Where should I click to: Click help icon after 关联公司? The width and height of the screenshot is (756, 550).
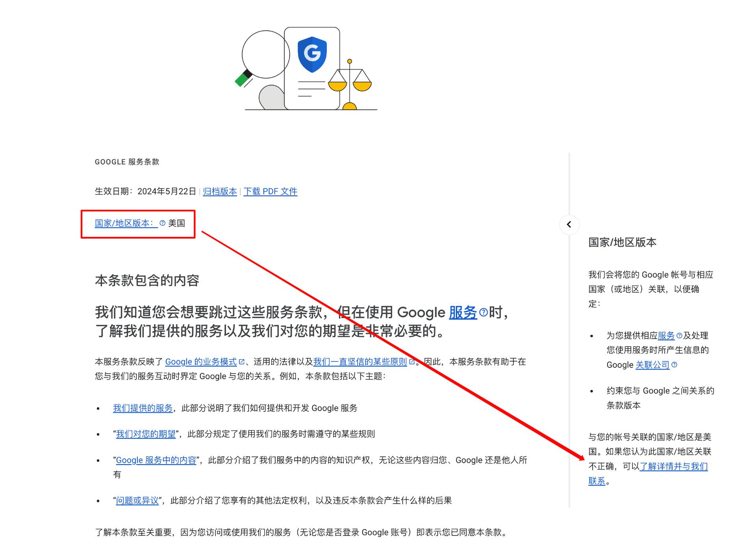(674, 365)
